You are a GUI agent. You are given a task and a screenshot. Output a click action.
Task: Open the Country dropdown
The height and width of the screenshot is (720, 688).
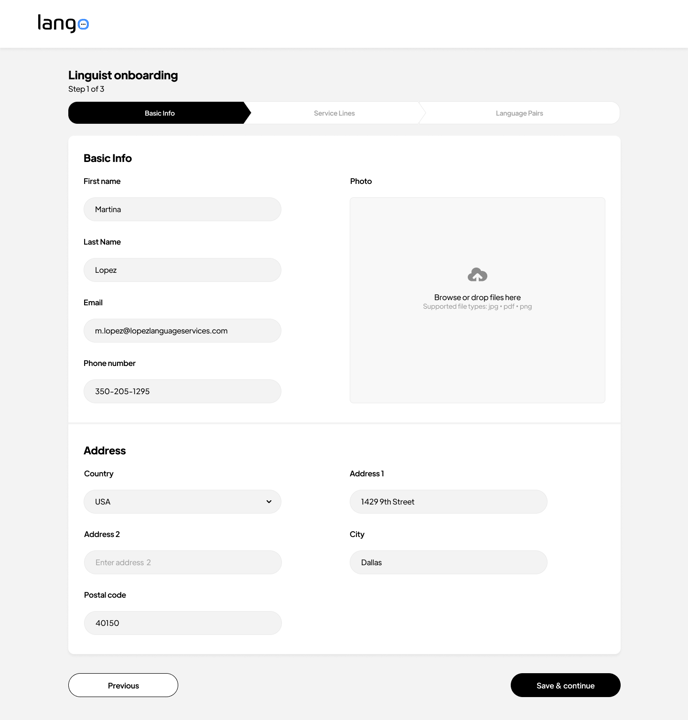pyautogui.click(x=182, y=502)
